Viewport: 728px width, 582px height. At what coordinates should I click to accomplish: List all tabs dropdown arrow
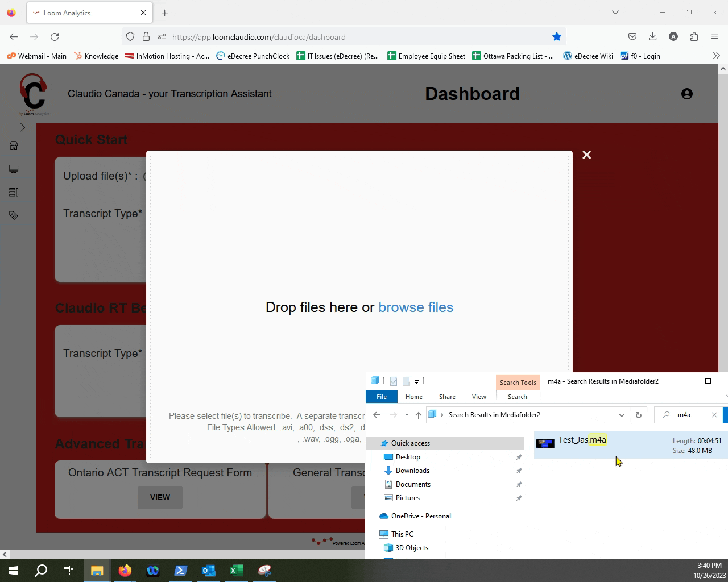click(615, 13)
